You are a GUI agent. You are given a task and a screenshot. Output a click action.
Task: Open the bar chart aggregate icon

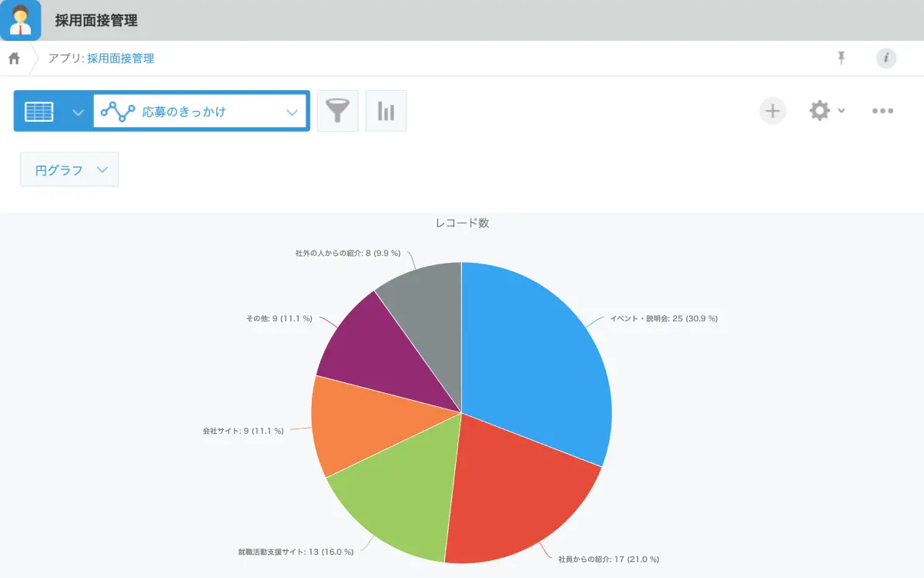click(386, 111)
